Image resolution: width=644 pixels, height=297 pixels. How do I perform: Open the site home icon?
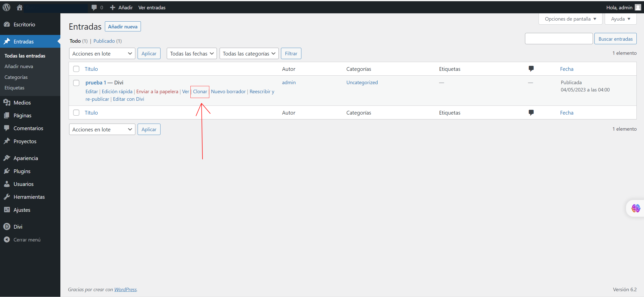tap(20, 8)
